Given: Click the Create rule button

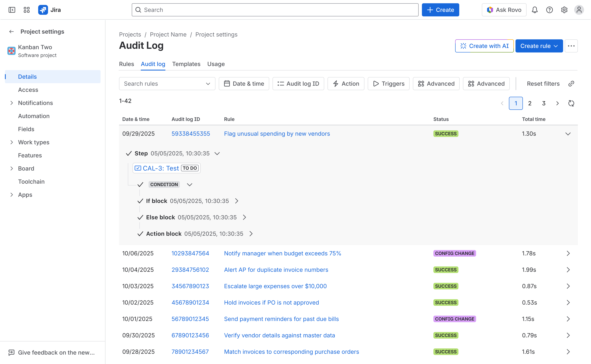Looking at the screenshot, I should click(x=539, y=46).
